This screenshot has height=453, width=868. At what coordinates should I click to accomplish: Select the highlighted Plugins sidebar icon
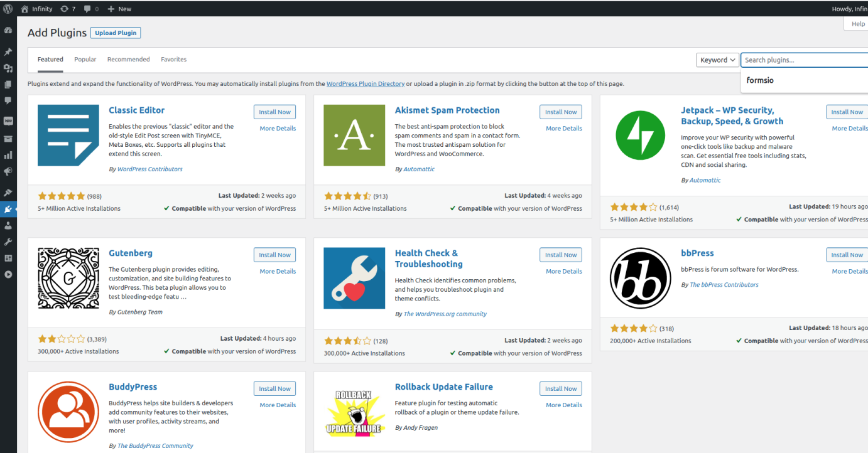pyautogui.click(x=8, y=209)
